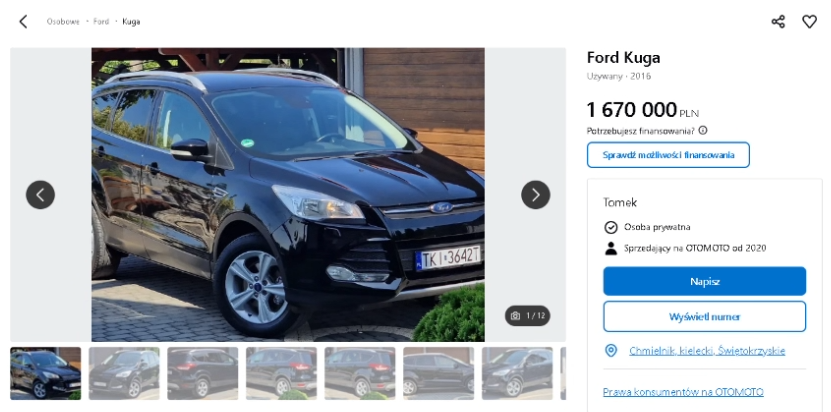Screen dimensions: 831x412
Task: Open the Osobowe breadcrumb
Action: 63,22
